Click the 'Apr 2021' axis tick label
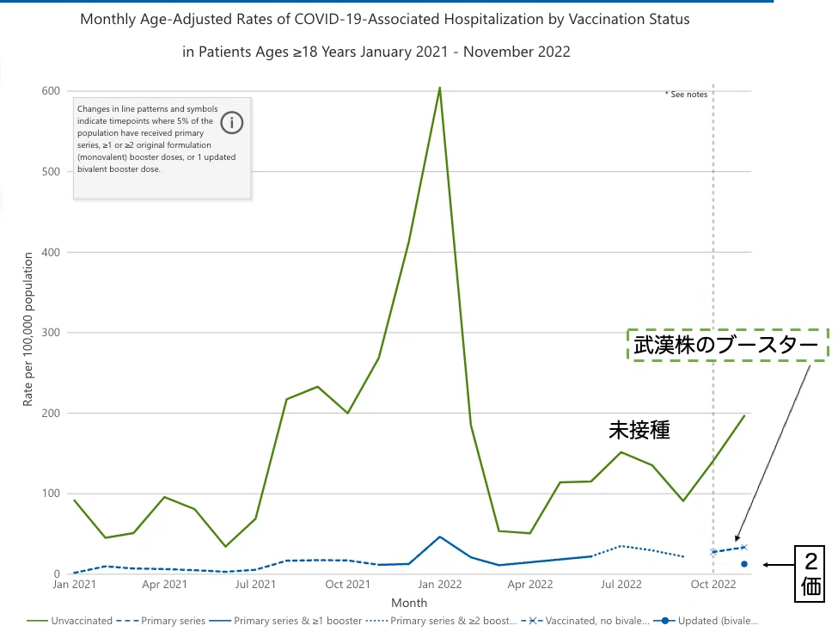The width and height of the screenshot is (838, 644). point(165,584)
